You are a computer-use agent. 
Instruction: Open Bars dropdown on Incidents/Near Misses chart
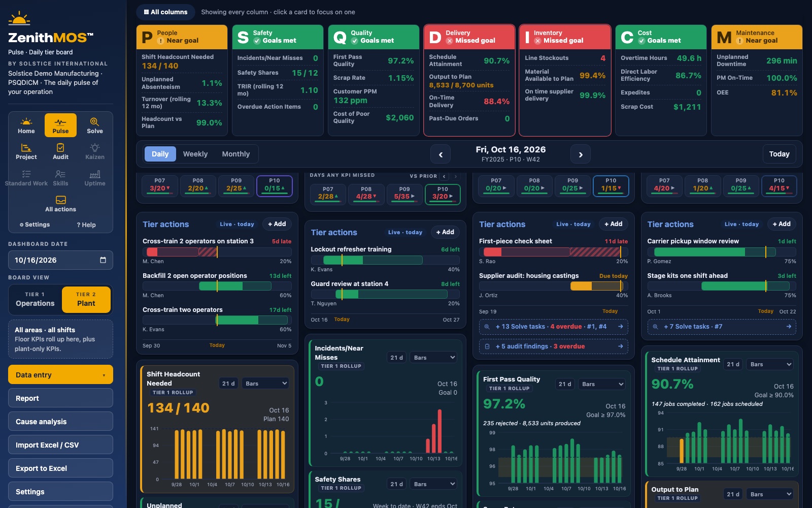point(433,358)
